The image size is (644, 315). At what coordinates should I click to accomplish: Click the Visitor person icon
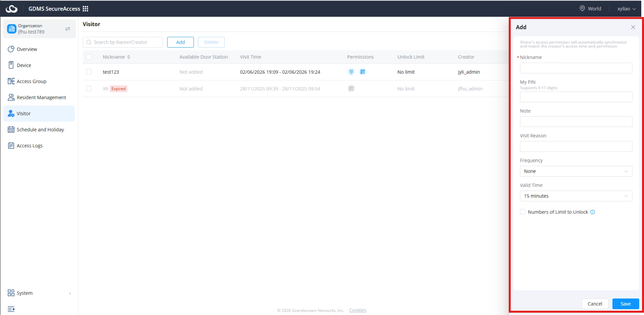pyautogui.click(x=11, y=113)
